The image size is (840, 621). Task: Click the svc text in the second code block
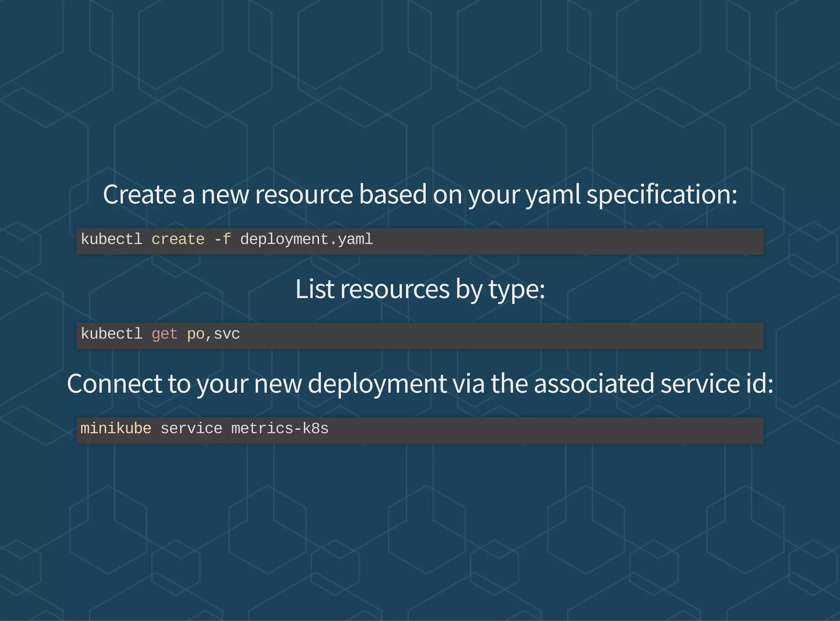point(227,334)
